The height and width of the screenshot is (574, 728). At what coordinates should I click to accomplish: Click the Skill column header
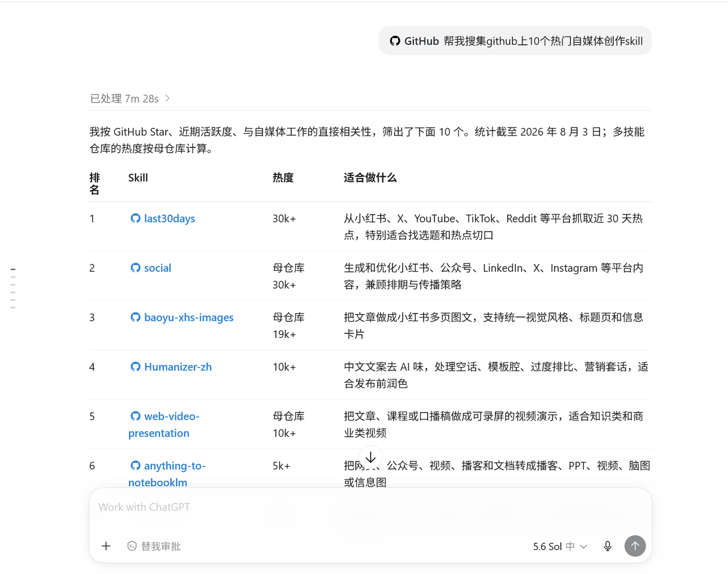tap(138, 177)
